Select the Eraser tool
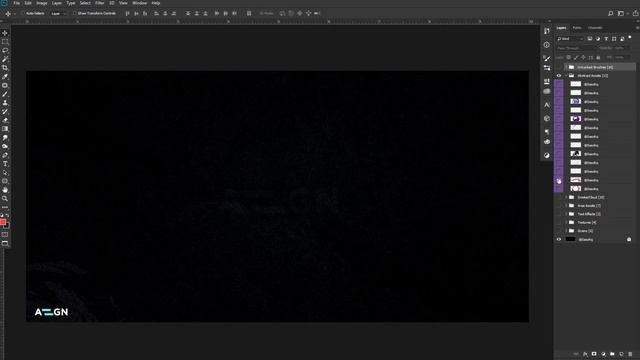This screenshot has width=640, height=360. click(x=5, y=120)
